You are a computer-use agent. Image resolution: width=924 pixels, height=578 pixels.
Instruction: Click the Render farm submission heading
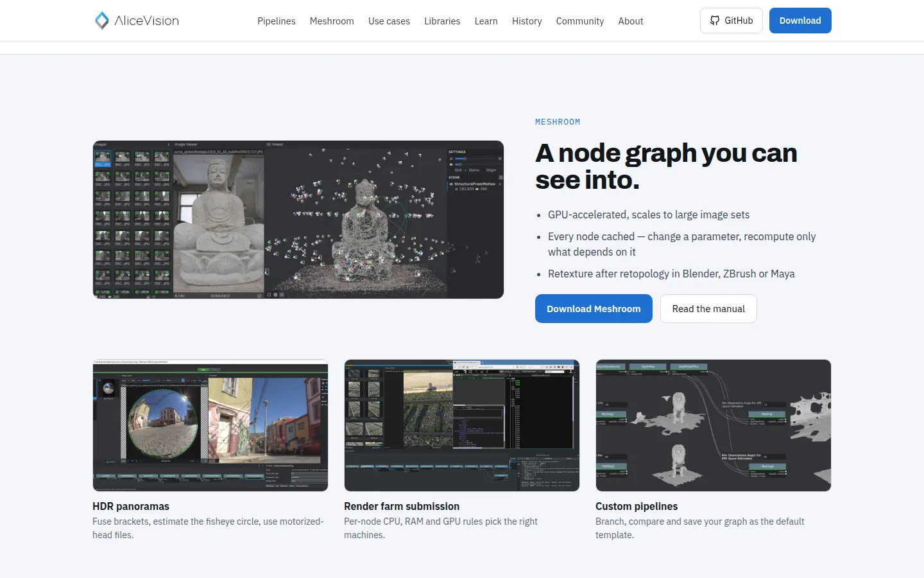point(402,506)
